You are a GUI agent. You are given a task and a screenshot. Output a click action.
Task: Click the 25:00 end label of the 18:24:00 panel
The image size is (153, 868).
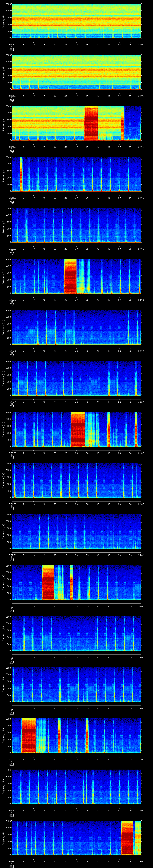pos(141,147)
